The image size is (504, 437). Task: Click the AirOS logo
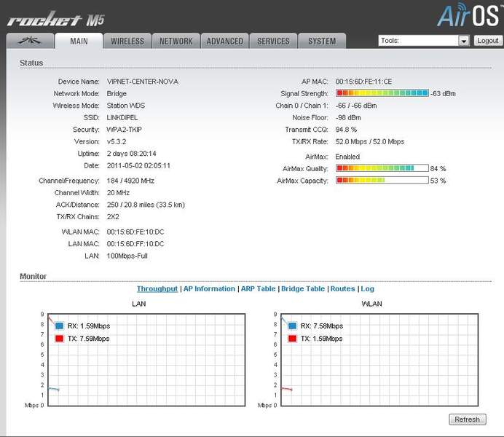pyautogui.click(x=470, y=15)
